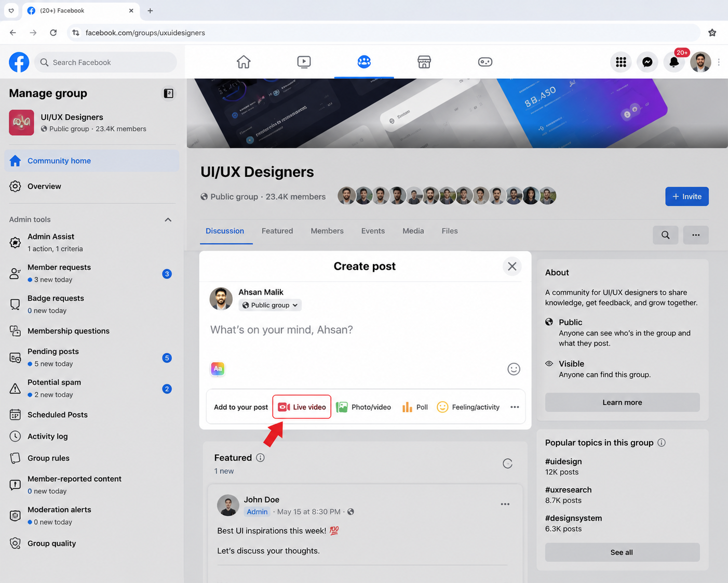Open the Groups icon in top navigation
728x583 pixels.
coord(364,62)
